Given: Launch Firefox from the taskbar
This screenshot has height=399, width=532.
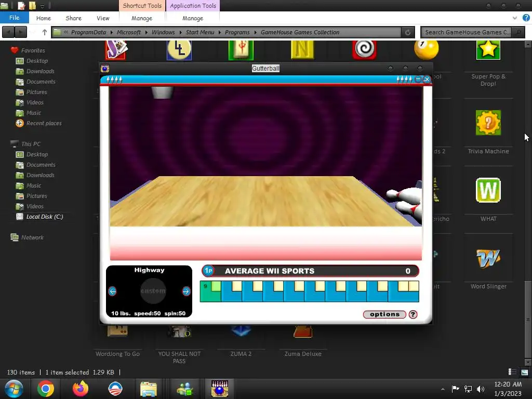Looking at the screenshot, I should (x=81, y=389).
